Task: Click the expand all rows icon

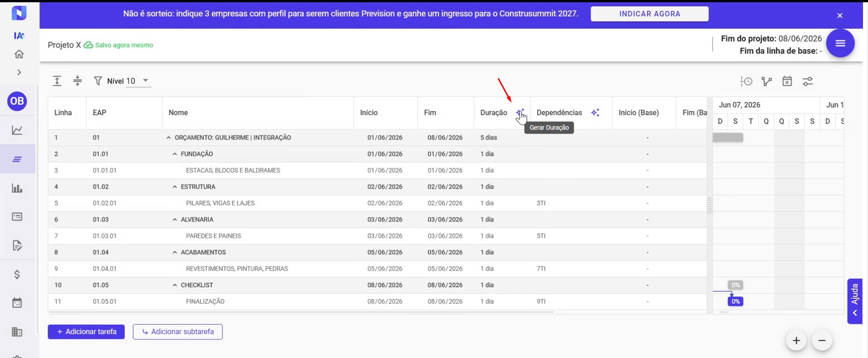Action: (57, 81)
